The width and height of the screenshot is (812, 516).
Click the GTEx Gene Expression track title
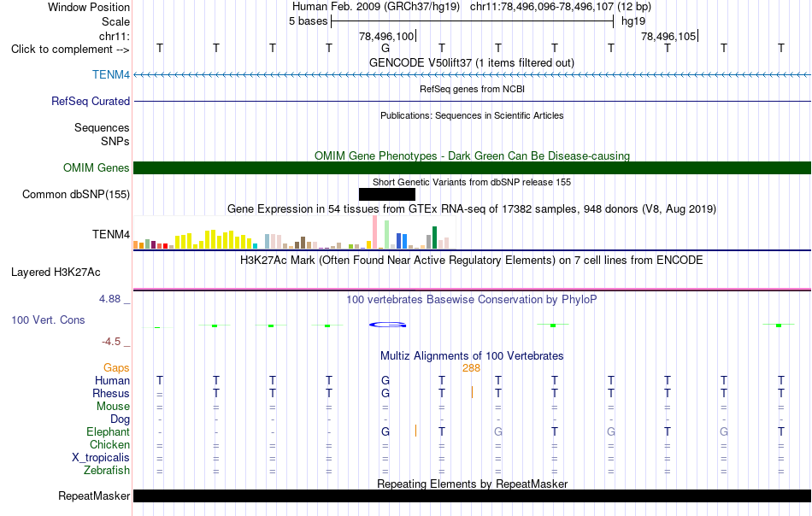point(472,209)
